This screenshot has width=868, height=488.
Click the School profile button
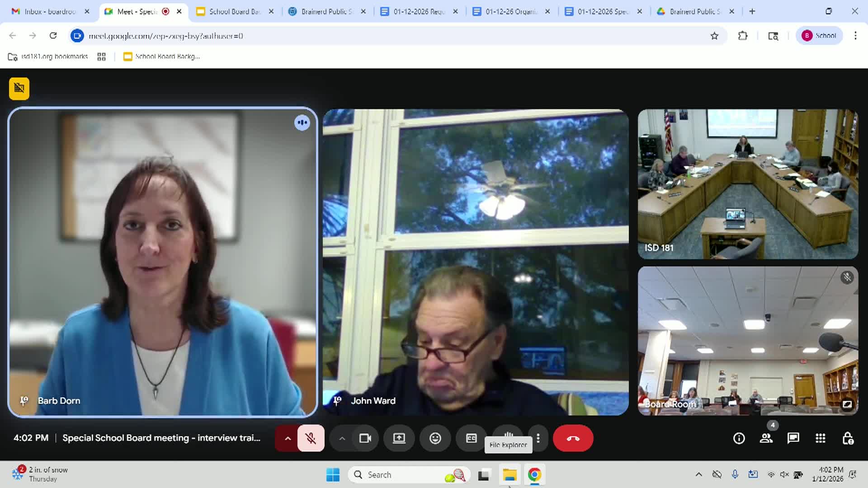pos(819,36)
